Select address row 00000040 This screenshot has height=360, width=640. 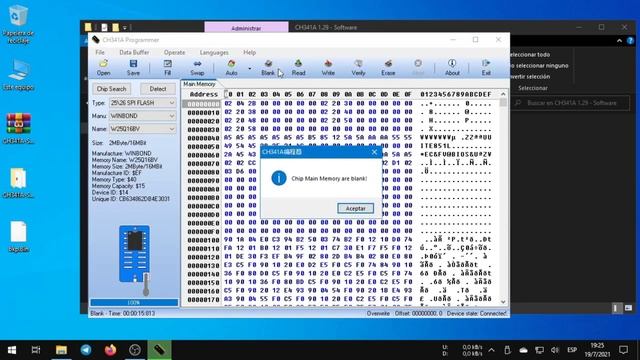[x=203, y=138]
